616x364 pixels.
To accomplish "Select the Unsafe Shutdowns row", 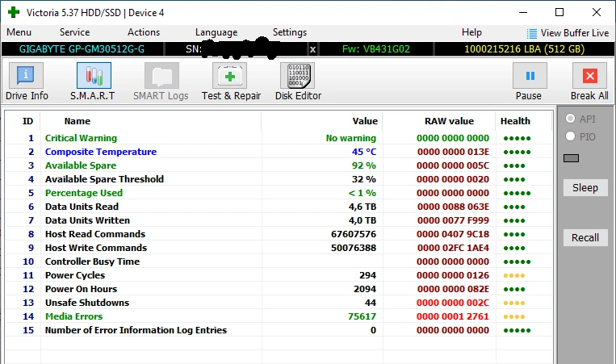I will [x=279, y=303].
